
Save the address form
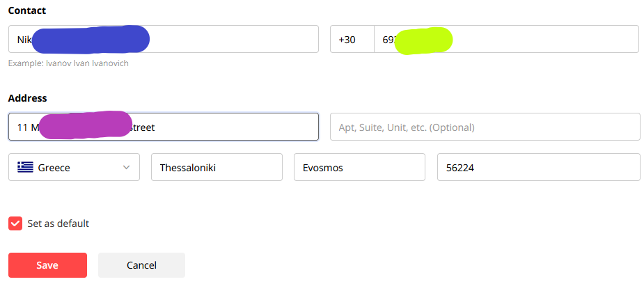pos(47,265)
